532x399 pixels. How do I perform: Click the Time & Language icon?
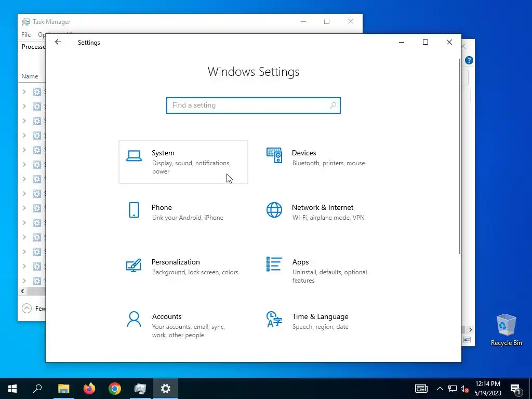click(274, 319)
